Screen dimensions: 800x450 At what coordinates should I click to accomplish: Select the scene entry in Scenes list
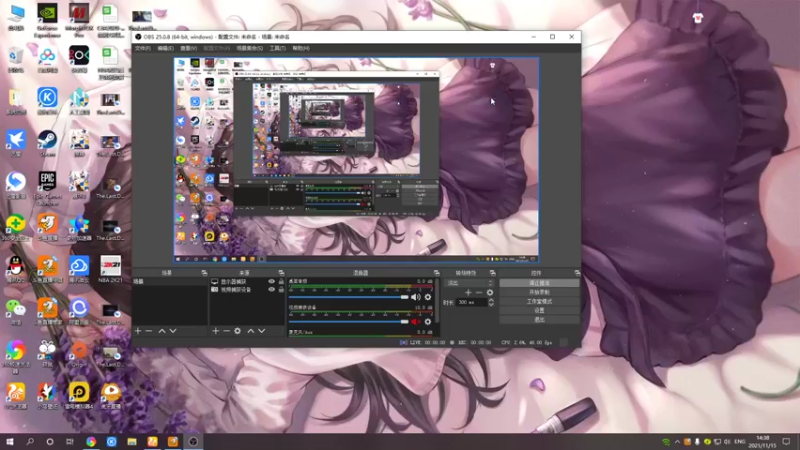pos(169,282)
